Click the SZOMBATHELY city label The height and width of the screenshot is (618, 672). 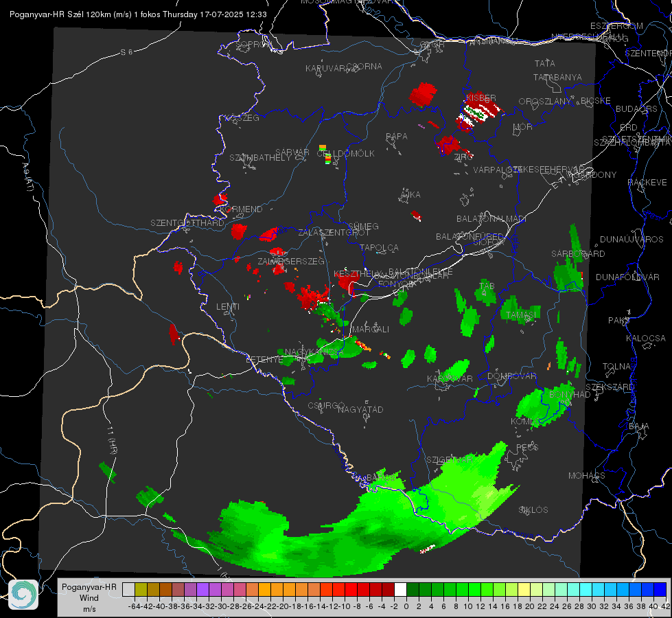pos(260,158)
